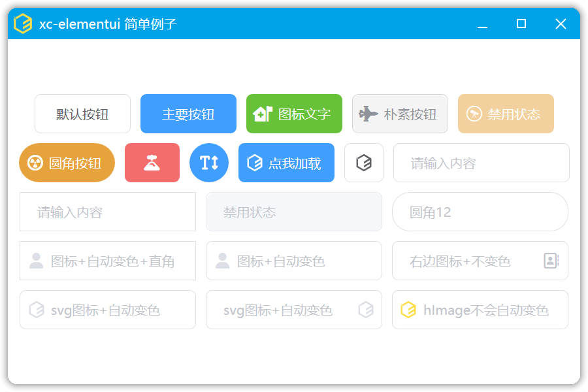Click the 默认按钮 button

click(x=82, y=113)
